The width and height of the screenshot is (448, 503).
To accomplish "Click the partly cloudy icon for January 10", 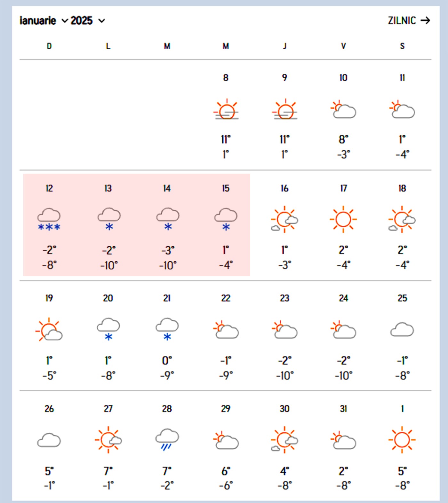I will 343,110.
